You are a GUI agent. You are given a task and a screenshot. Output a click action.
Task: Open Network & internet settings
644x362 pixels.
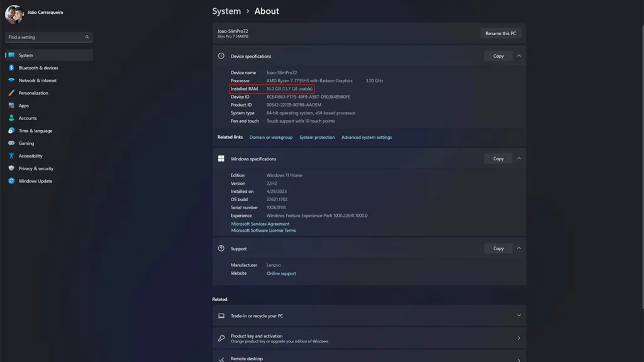pos(49,80)
